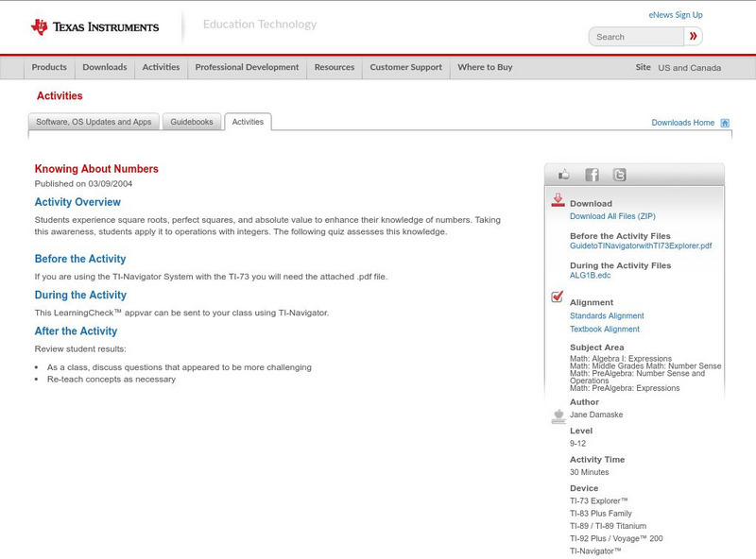Click the Texas Instruments logo
The height and width of the screenshot is (559, 756).
coord(94,27)
